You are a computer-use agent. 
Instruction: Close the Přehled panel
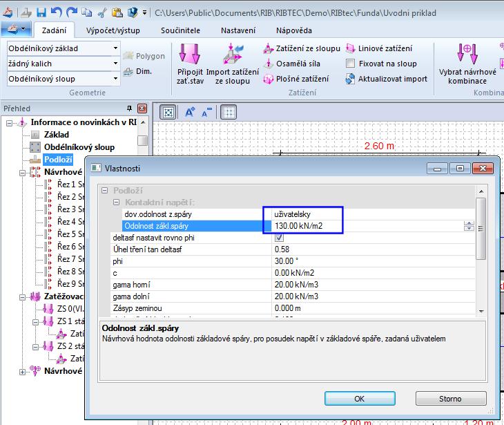(x=142, y=108)
